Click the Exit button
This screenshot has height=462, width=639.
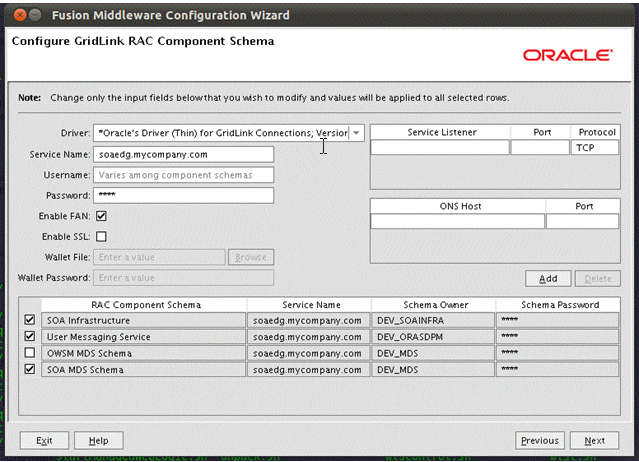point(44,440)
